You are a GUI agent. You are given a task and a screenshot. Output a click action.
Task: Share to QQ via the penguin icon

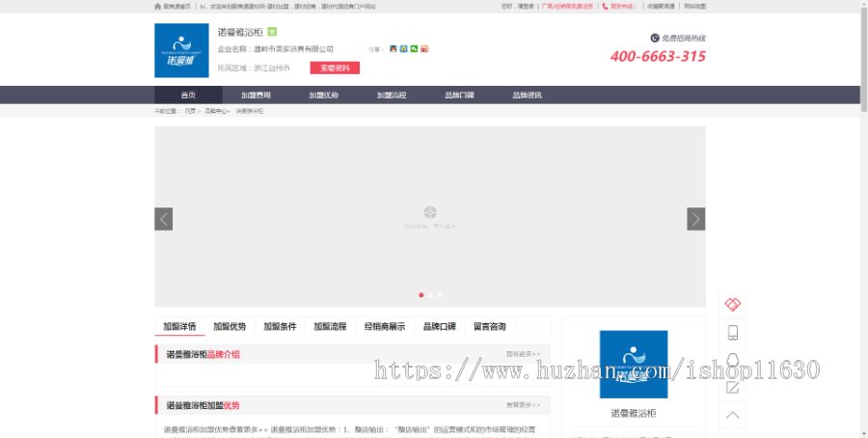(393, 49)
